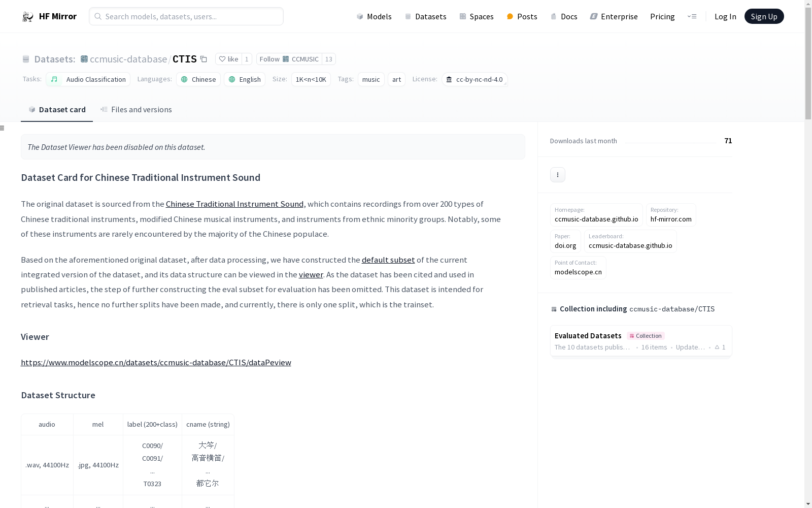Click the CTIS dataset title

click(185, 59)
